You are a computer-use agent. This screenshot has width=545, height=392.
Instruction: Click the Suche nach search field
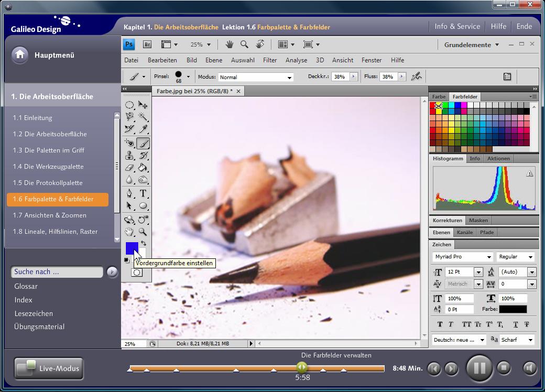[57, 272]
